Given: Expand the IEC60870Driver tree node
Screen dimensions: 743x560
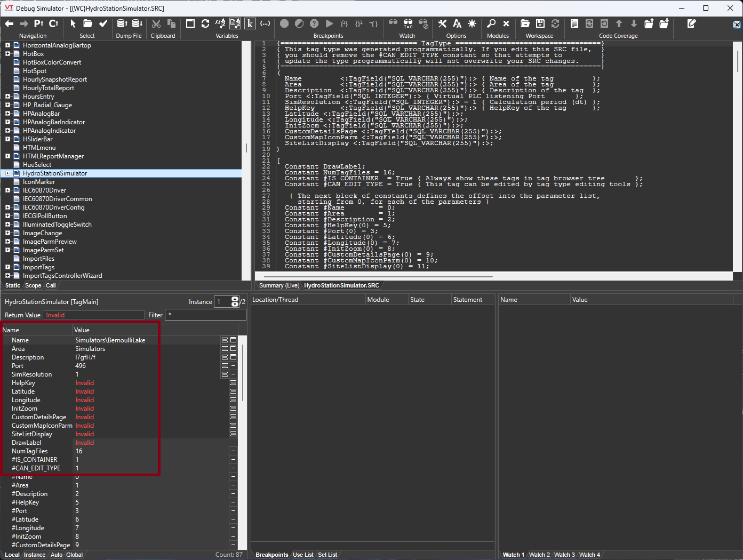Looking at the screenshot, I should 8,190.
